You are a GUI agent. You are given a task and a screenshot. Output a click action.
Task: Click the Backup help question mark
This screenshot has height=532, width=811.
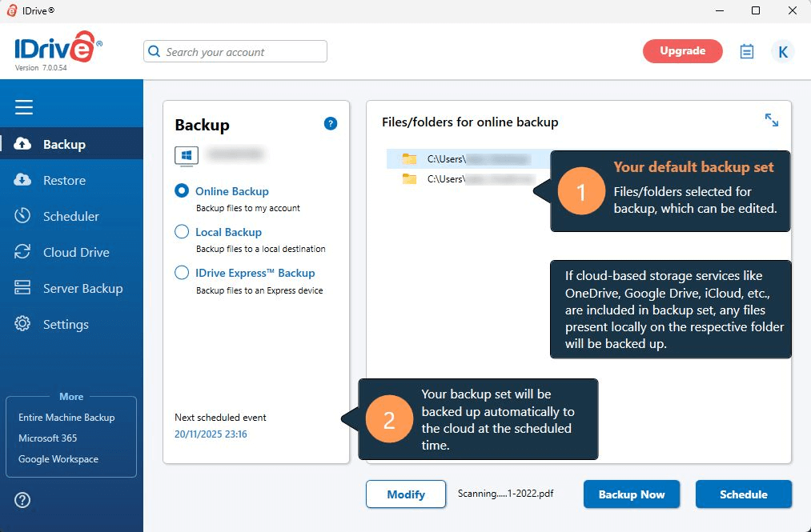point(330,124)
